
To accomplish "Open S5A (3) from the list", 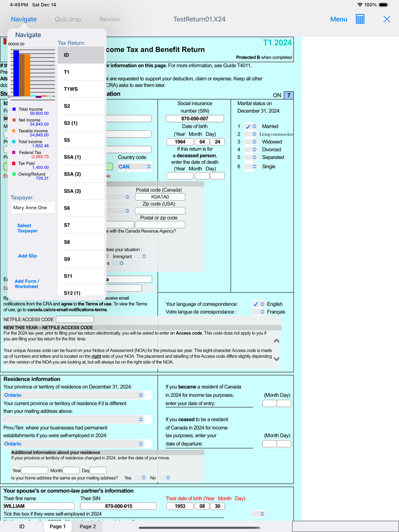I will [x=81, y=191].
